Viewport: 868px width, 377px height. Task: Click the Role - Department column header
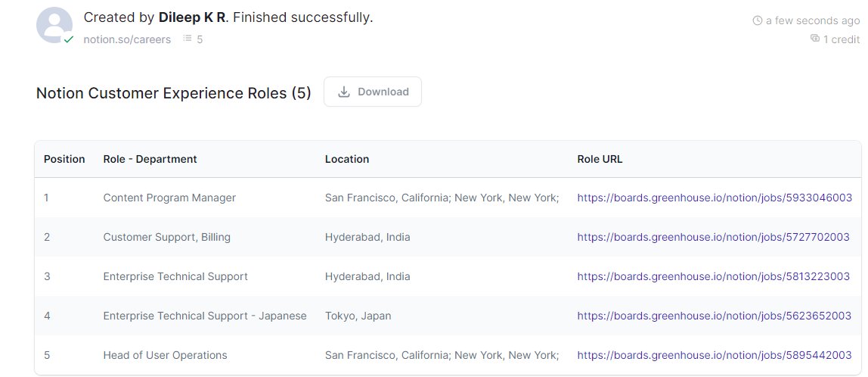point(150,159)
